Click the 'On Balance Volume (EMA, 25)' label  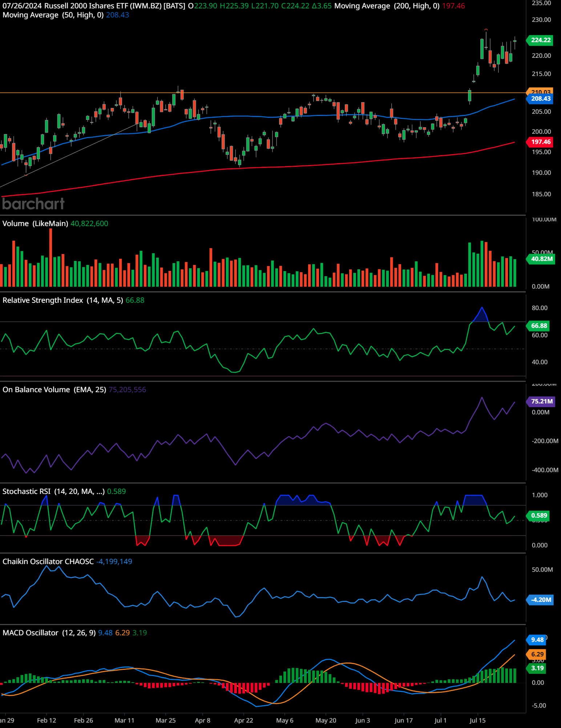tap(54, 390)
